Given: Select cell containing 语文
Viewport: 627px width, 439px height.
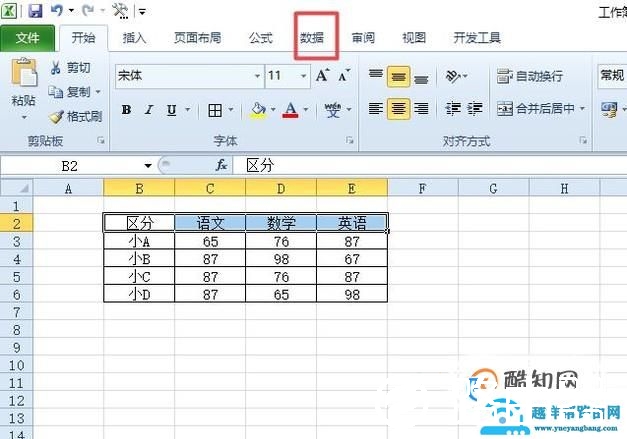Looking at the screenshot, I should [210, 223].
